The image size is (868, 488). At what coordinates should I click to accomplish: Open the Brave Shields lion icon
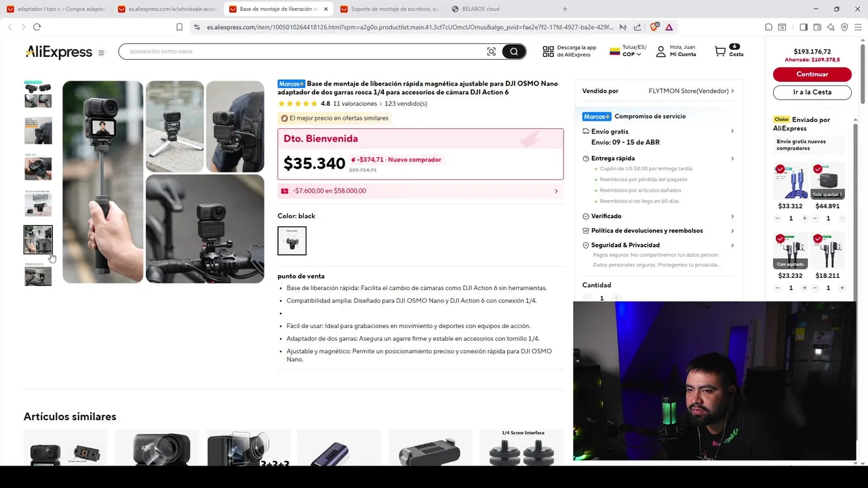(654, 27)
